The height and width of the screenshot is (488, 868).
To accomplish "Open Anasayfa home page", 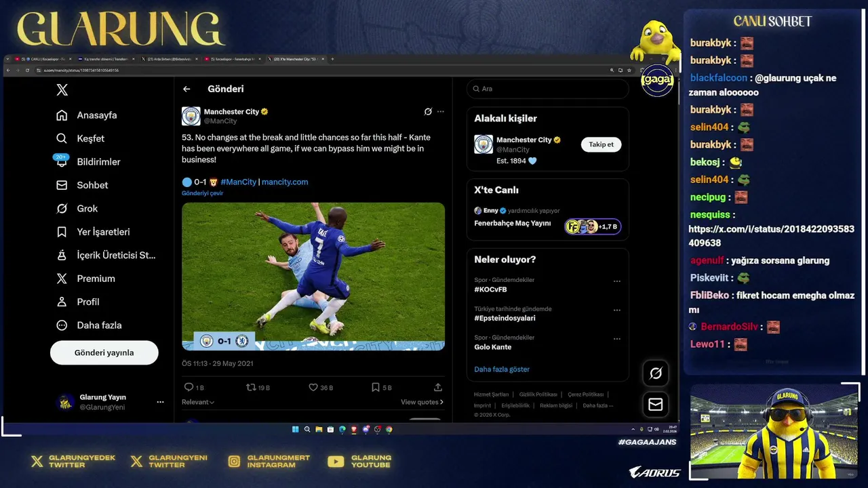I will point(87,115).
